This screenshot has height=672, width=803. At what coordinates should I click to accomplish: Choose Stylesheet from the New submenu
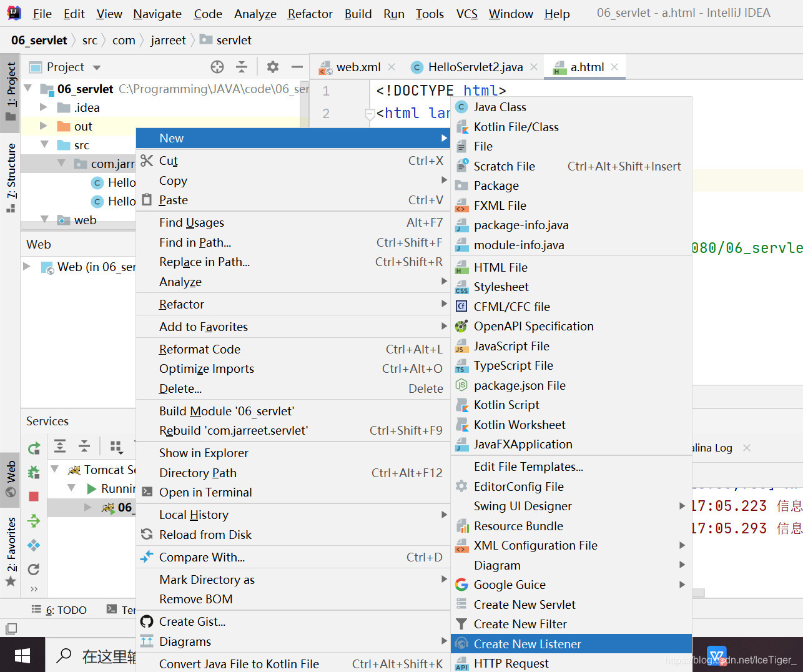[x=571, y=287]
